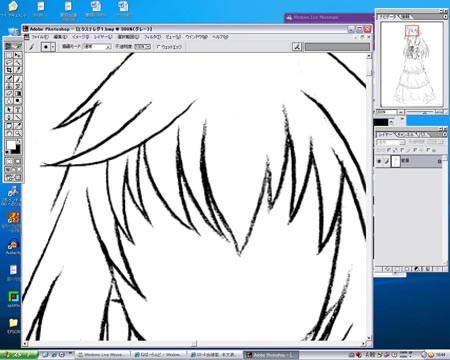Select the Lasso tool
Image resolution: width=450 pixels, height=360 pixels.
click(9, 62)
